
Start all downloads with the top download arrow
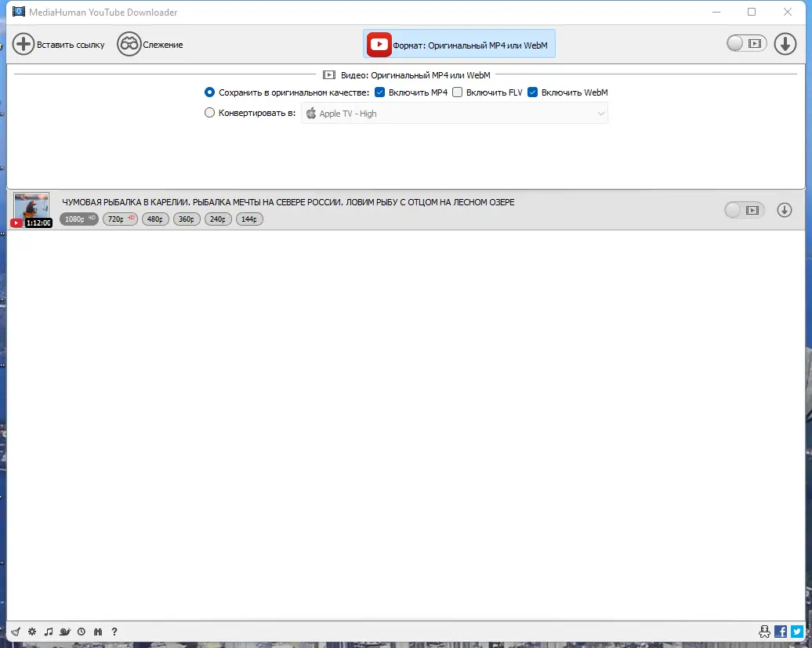785,44
